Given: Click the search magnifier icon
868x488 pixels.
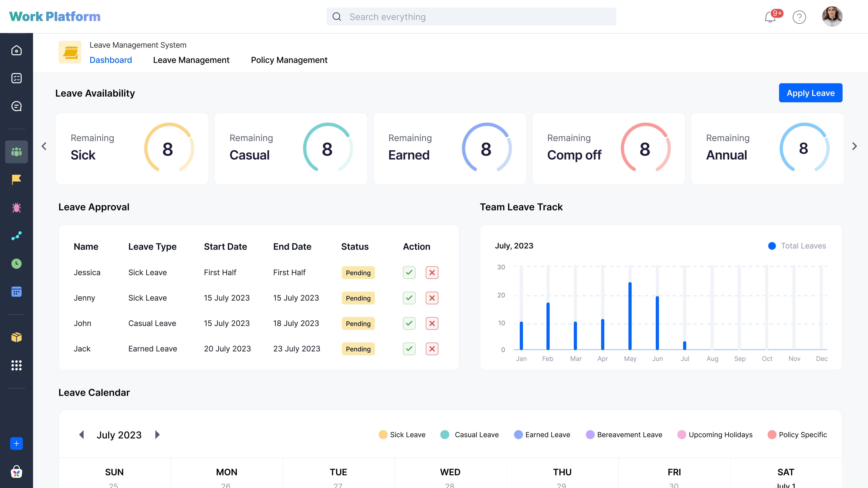Looking at the screenshot, I should 337,17.
